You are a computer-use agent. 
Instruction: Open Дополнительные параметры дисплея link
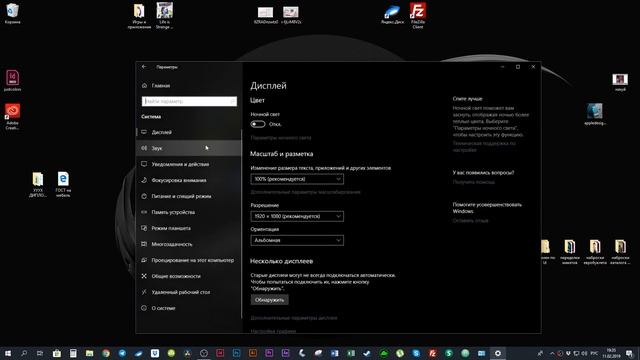click(x=294, y=318)
